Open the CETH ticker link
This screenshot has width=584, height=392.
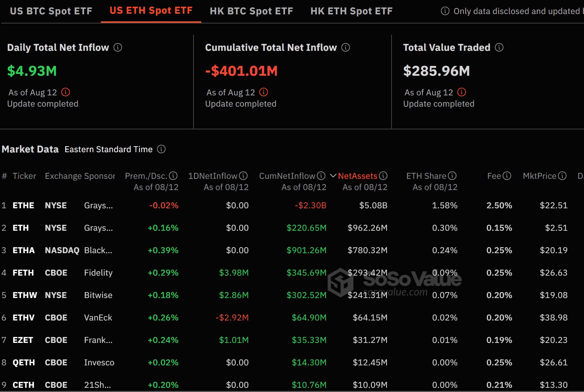(23, 385)
